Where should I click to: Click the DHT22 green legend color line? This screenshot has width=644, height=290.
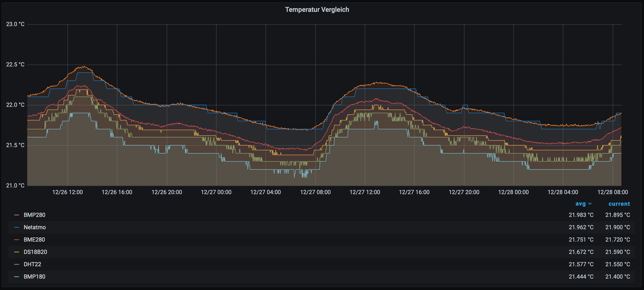[16, 264]
